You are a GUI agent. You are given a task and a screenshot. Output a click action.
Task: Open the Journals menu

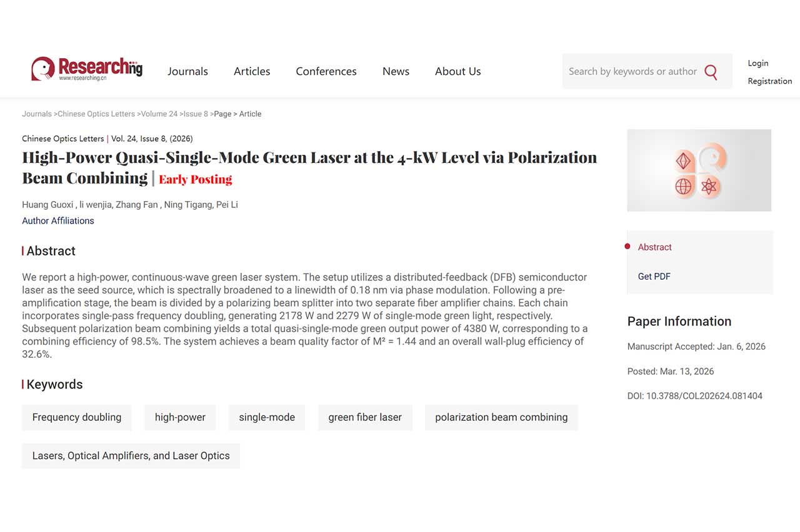187,71
